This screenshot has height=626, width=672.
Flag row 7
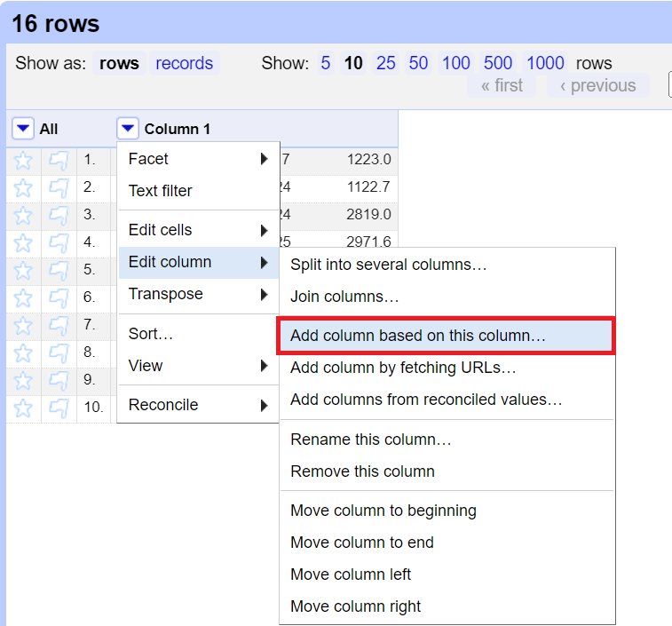[59, 326]
